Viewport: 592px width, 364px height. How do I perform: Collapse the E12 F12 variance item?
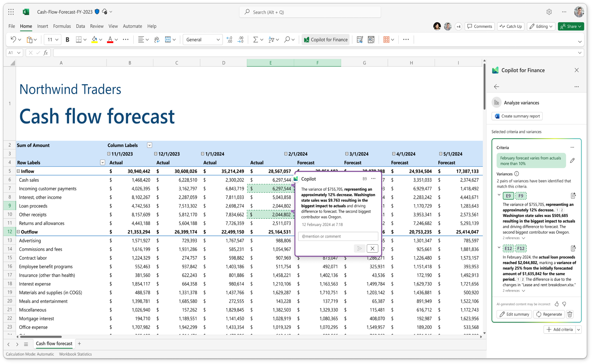tap(499, 248)
